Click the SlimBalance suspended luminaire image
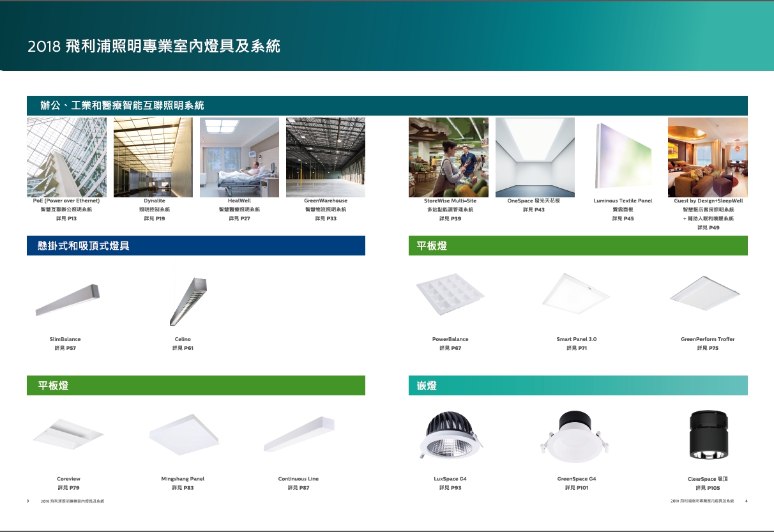Image resolution: width=774 pixels, height=532 pixels. (67, 300)
